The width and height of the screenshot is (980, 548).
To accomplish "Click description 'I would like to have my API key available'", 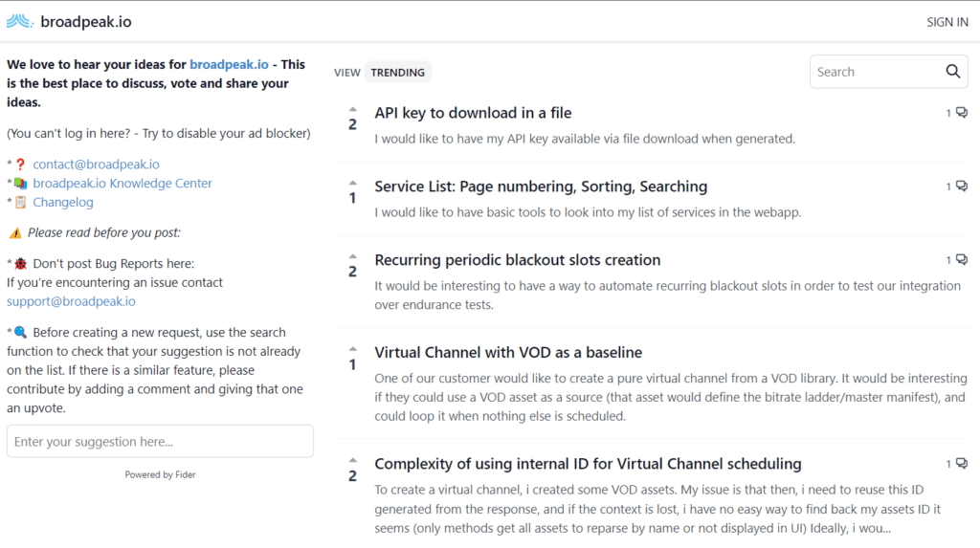I will [585, 139].
